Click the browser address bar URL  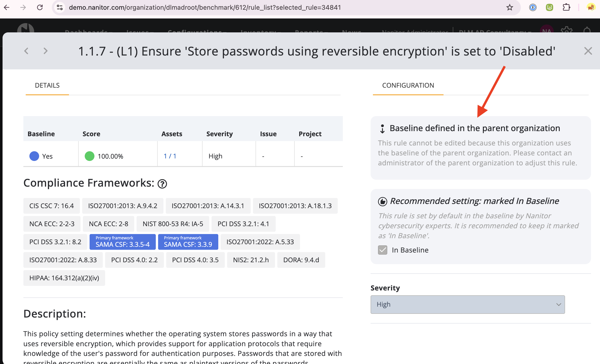click(x=205, y=8)
